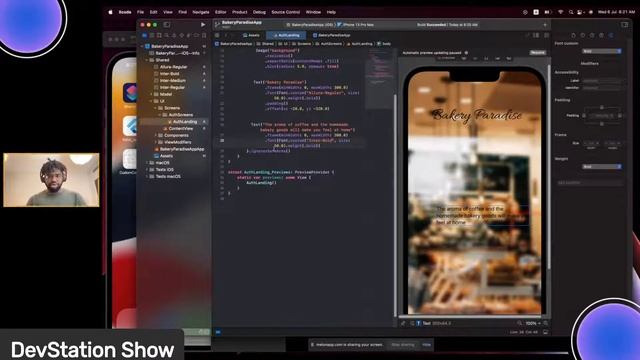Toggle leading padding checkbox
The width and height of the screenshot is (640, 360).
point(584,116)
